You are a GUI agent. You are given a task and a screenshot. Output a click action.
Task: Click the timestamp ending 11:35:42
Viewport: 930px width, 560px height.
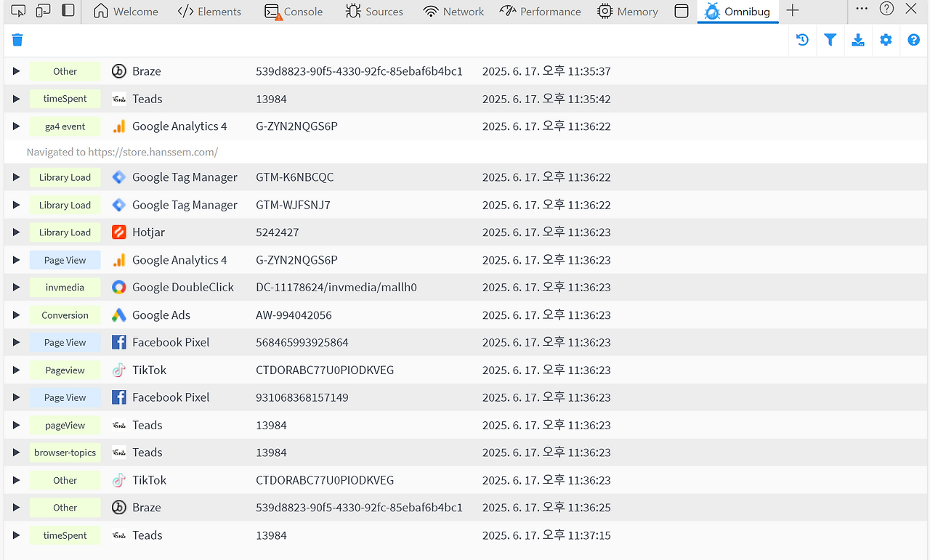[546, 99]
